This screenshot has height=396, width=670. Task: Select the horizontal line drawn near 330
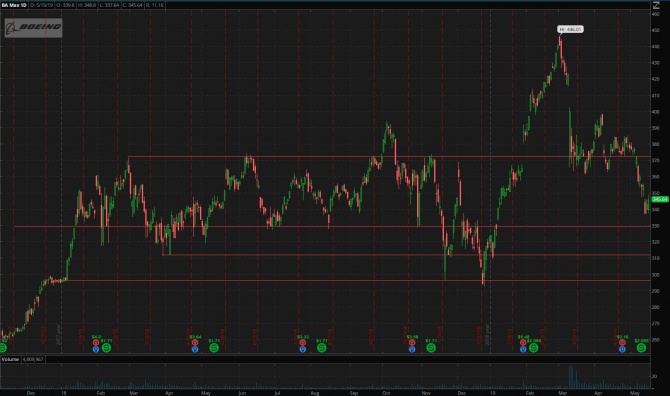332,226
